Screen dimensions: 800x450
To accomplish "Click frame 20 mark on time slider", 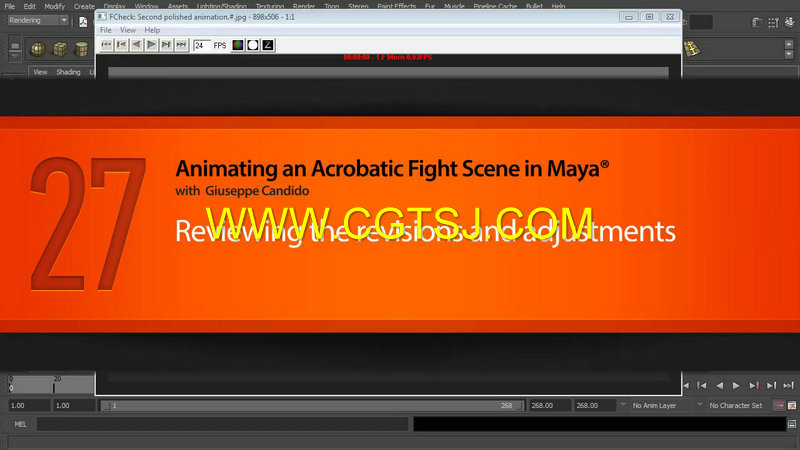I will point(54,384).
